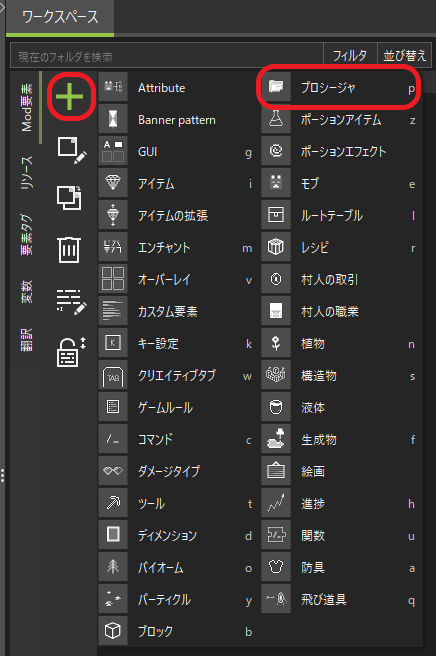Choose ブロック from the element list
This screenshot has height=656, width=436.
point(176,631)
